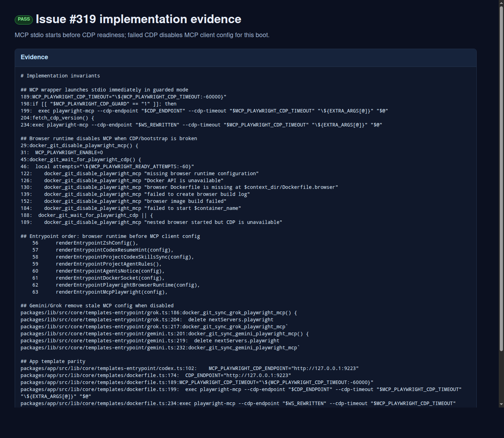Click the Evidence panel header
504x438 pixels.
246,57
